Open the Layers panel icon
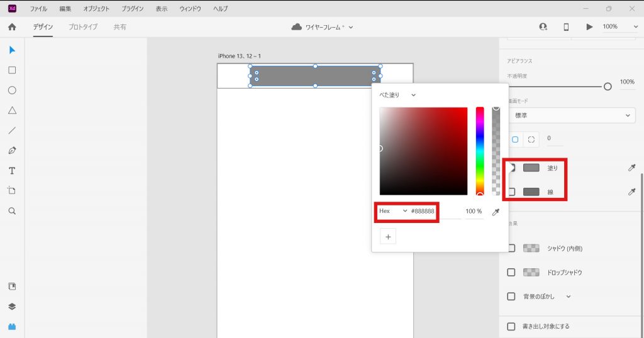Viewport: 644px width, 338px height. coord(12,307)
